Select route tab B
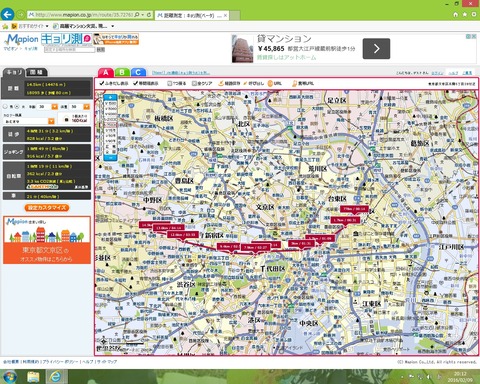 pyautogui.click(x=122, y=72)
